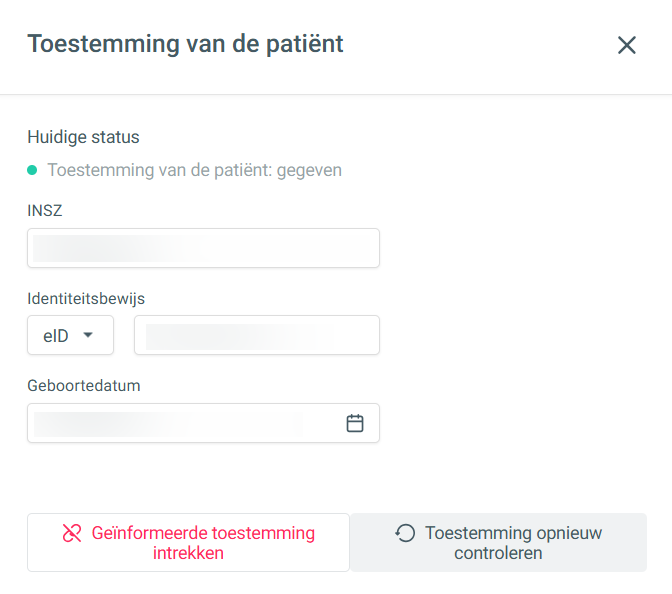
Task: Click the INSZ input field
Action: (203, 248)
